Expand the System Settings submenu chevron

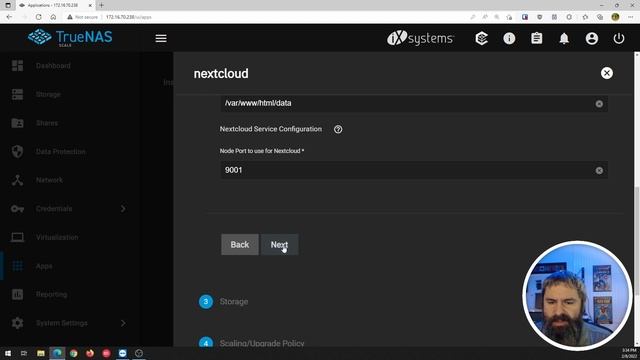[x=123, y=323]
